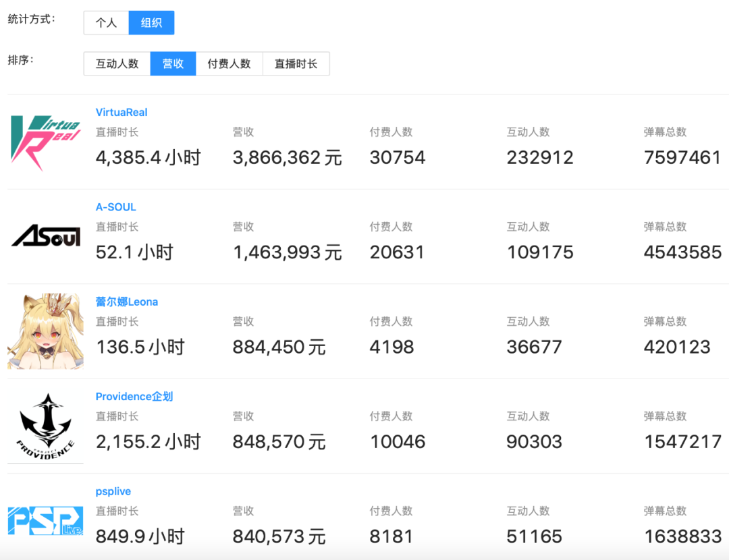Click the PSP Live logo
The image size is (729, 560).
pos(45,521)
